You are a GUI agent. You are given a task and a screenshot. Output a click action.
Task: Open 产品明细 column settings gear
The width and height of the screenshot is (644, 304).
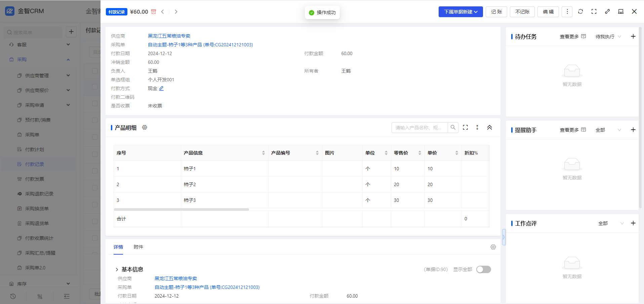coord(145,128)
